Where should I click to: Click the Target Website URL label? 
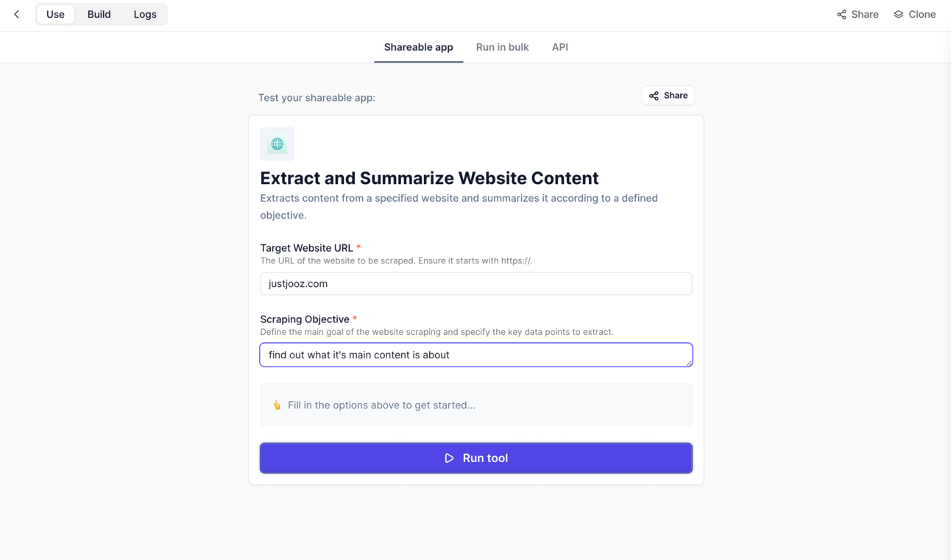pos(306,248)
